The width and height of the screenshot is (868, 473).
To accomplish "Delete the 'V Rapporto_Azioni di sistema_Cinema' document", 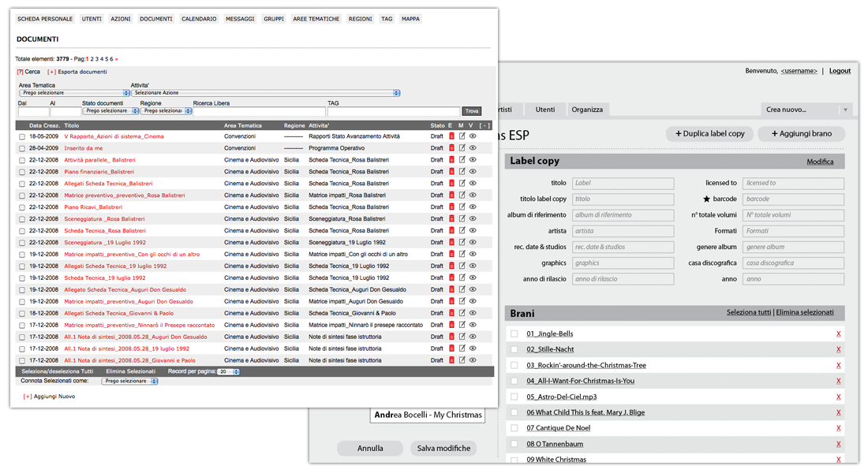I will (x=451, y=136).
